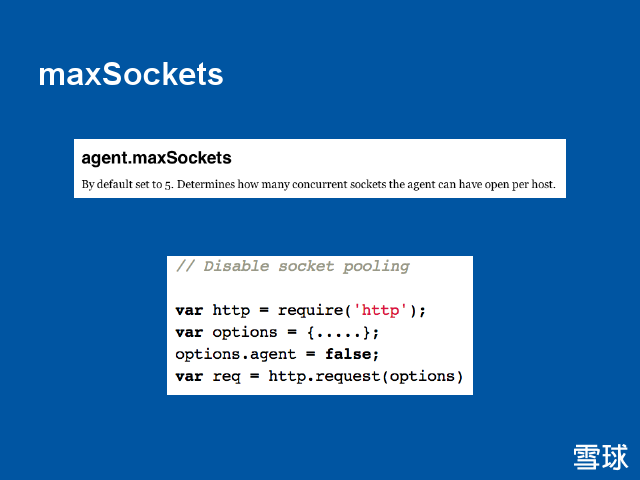Click the Xueqiu 雪球 logo
Screen dimensions: 640x480
pyautogui.click(x=601, y=456)
